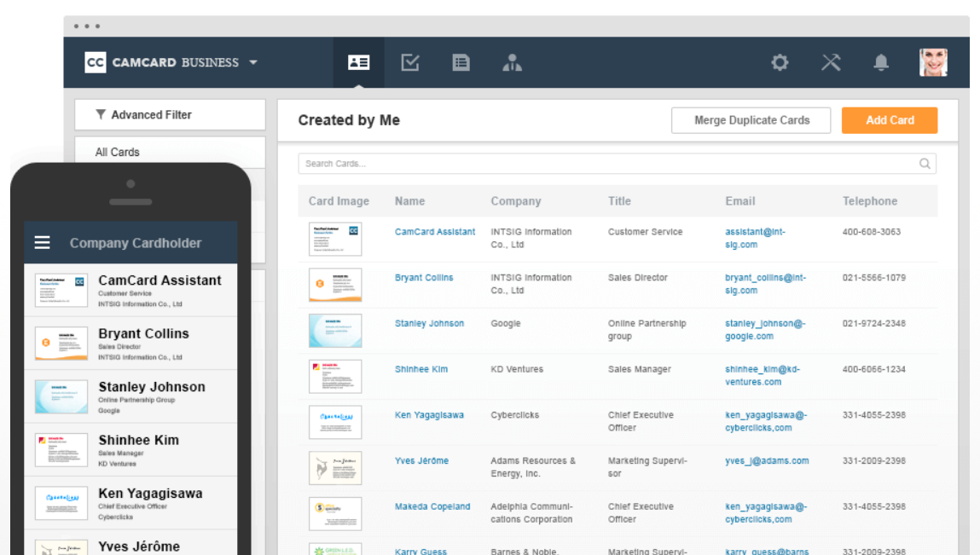Open user profile avatar
The image size is (980, 555).
click(x=933, y=62)
